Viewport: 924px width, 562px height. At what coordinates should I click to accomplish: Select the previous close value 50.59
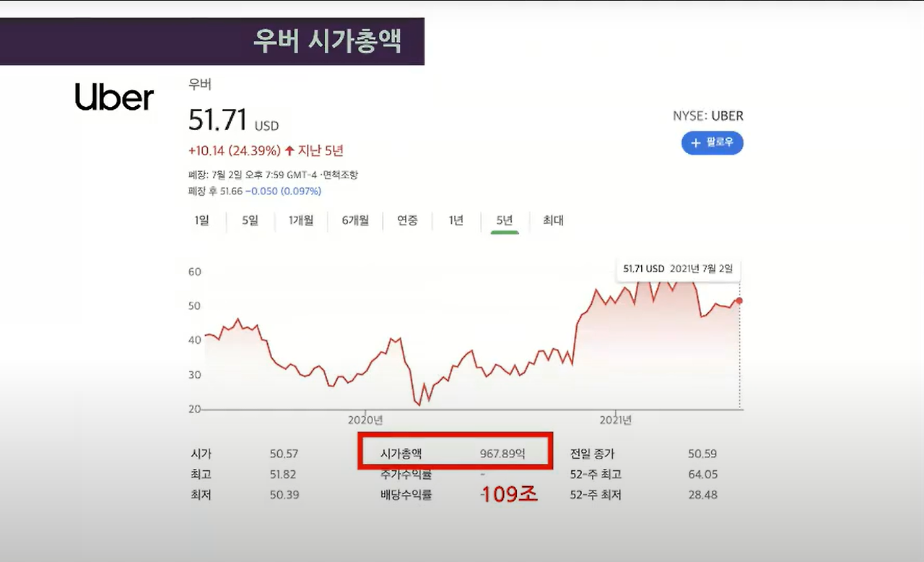click(702, 454)
